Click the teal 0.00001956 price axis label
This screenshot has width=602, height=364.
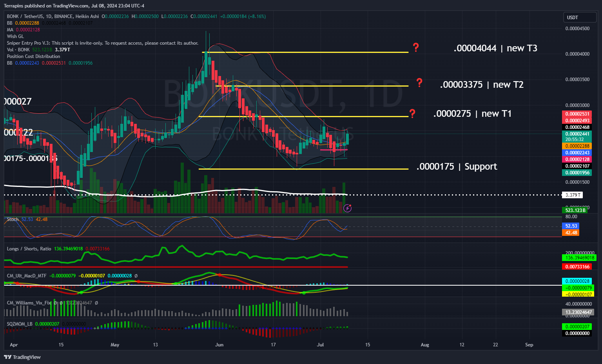pyautogui.click(x=577, y=173)
